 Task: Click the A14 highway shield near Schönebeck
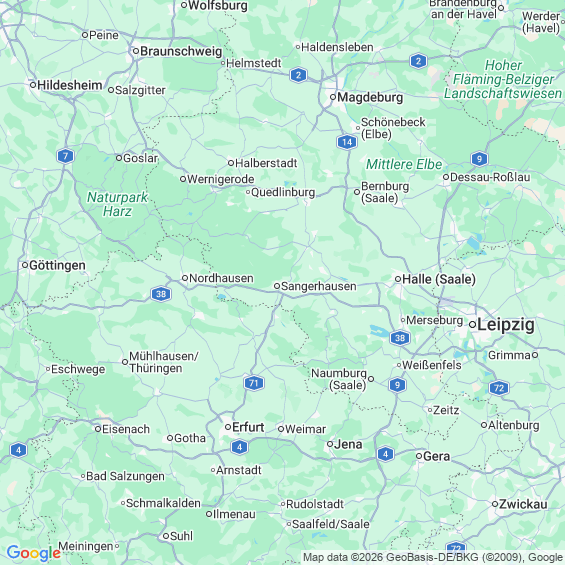pyautogui.click(x=347, y=142)
